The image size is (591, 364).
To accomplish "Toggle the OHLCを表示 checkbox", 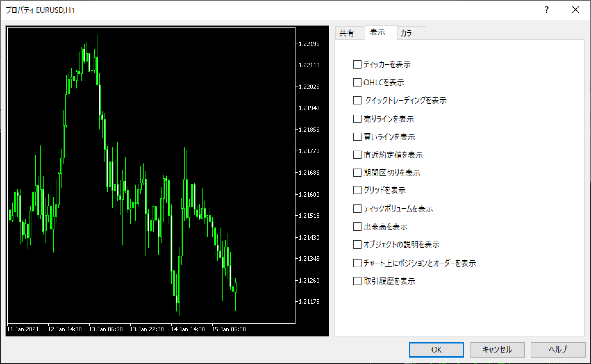I will click(x=357, y=83).
